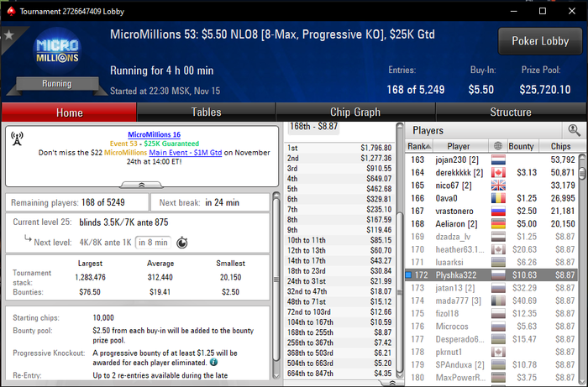
Task: Select player row Microcos
Action: (491, 327)
